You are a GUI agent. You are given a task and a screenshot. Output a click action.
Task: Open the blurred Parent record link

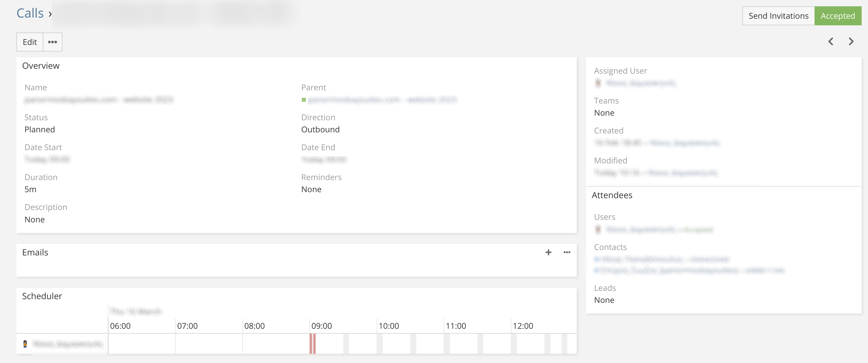(382, 100)
